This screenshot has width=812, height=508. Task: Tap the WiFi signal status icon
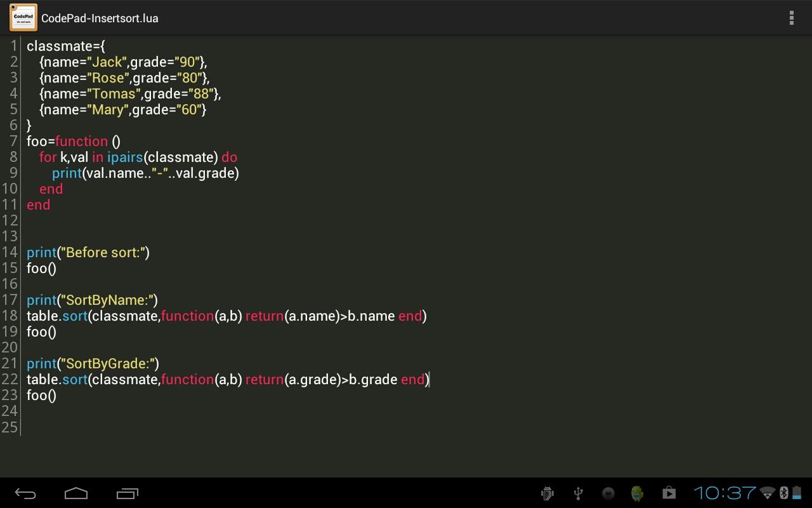768,493
